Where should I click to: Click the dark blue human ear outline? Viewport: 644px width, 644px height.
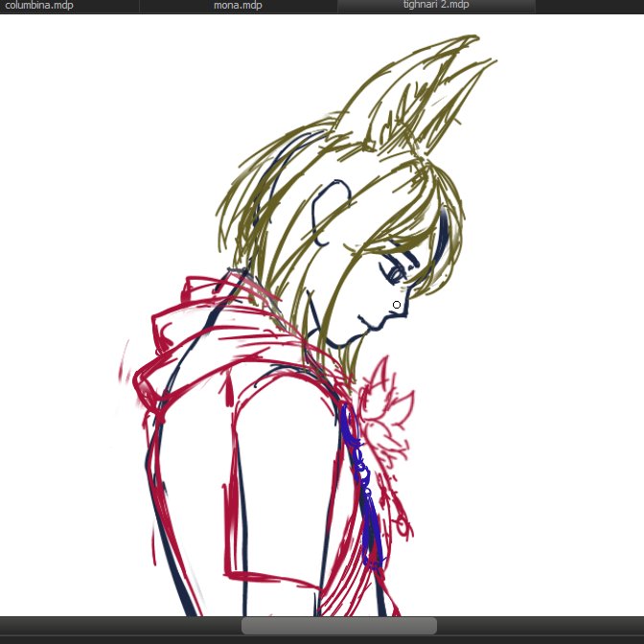click(x=331, y=213)
